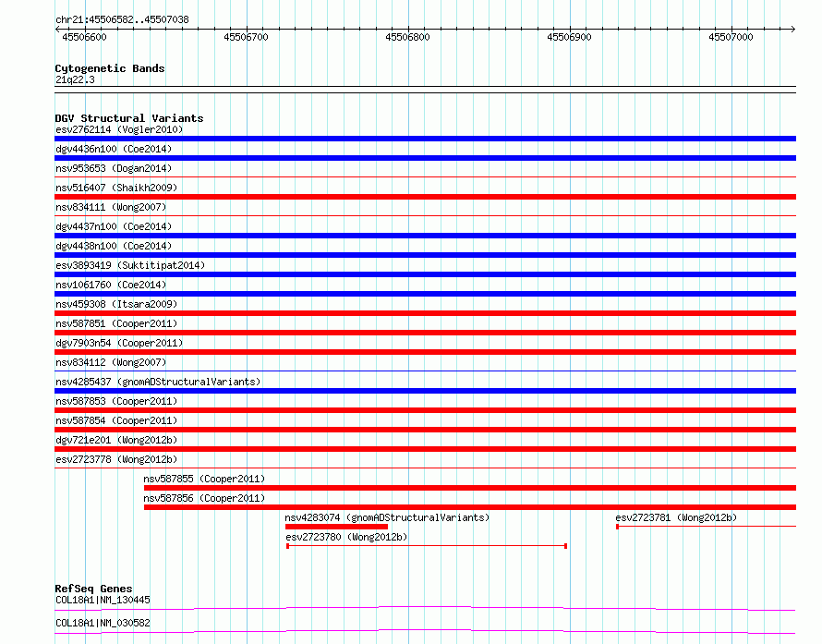822x644 pixels.
Task: Click the red bar under nsv587855
Action: tap(470, 488)
